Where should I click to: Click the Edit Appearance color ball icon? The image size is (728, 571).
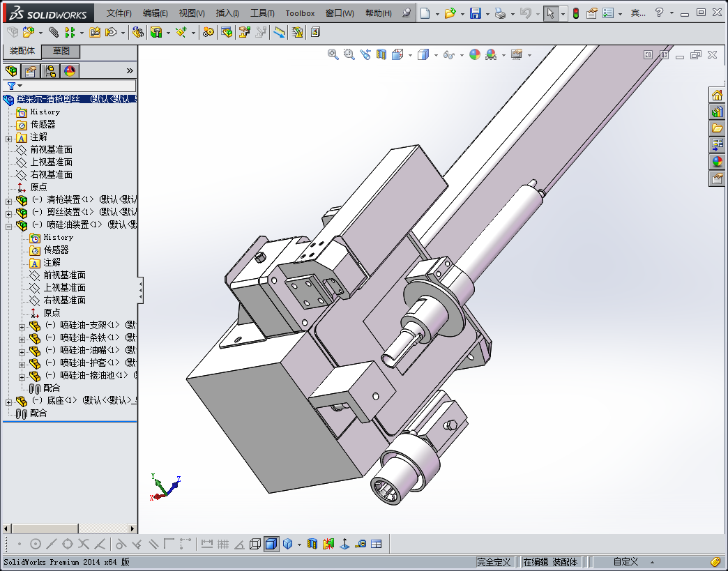474,55
